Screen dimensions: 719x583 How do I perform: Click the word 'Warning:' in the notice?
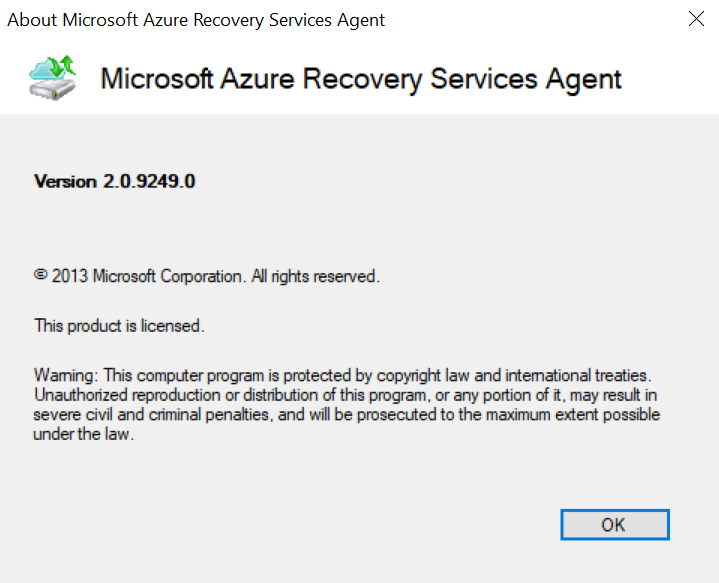tap(66, 375)
